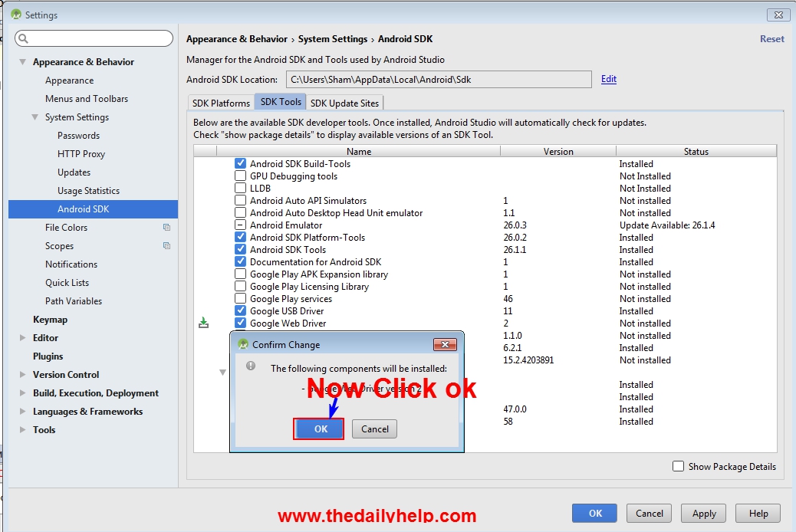Collapse the group arrow in SDK tools table
This screenshot has height=532, width=796.
tap(222, 373)
